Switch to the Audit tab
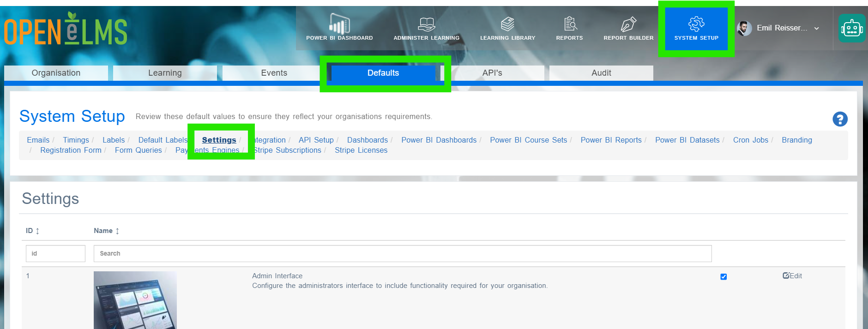868x329 pixels. point(601,73)
